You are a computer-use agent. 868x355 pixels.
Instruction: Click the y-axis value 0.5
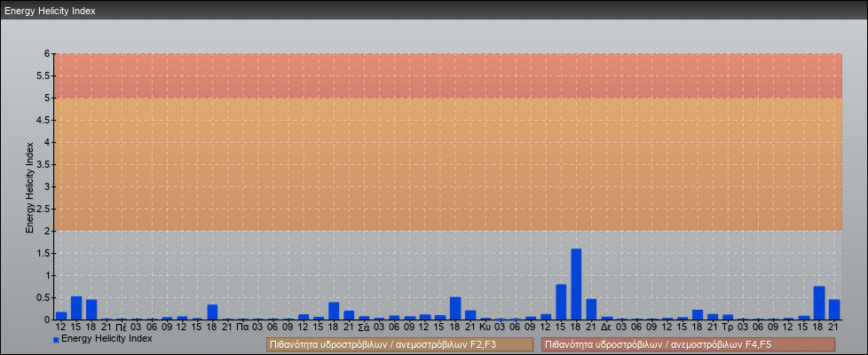(x=44, y=297)
